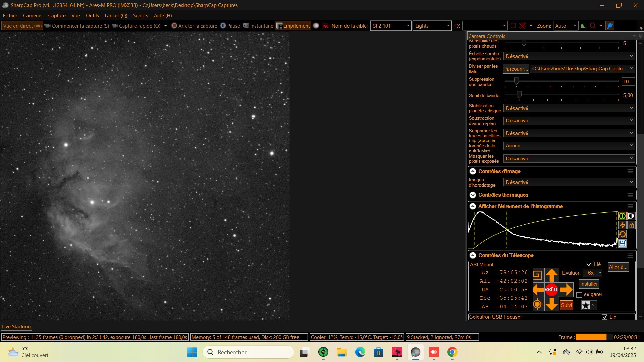Click the Installer setup button

[589, 284]
